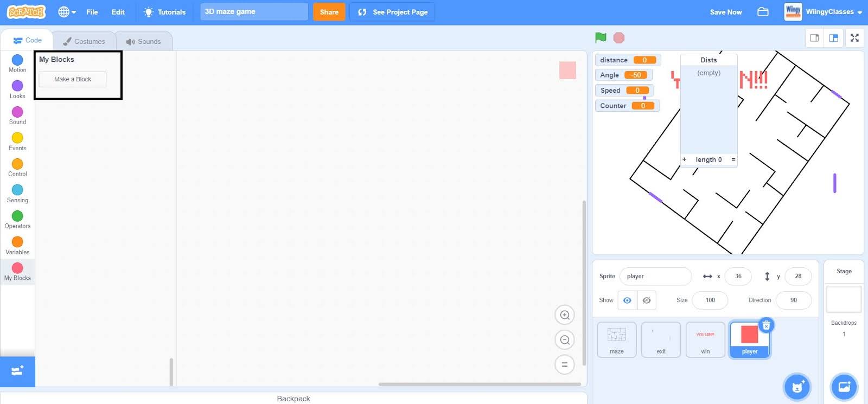Open Tutorials from the lightbulb item

click(x=164, y=12)
